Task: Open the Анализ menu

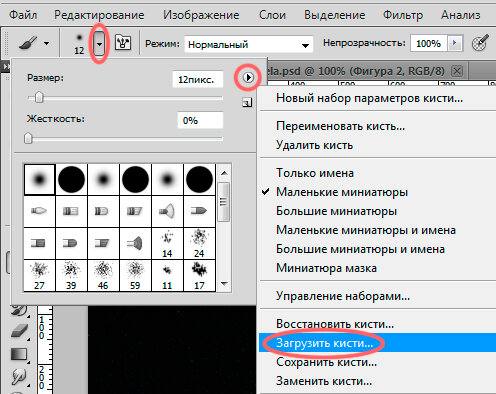Action: click(x=460, y=15)
